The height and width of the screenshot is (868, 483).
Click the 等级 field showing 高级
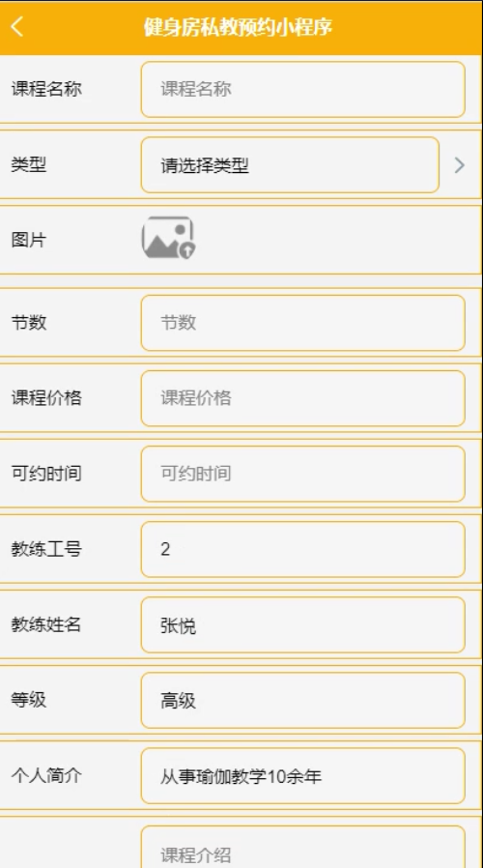click(302, 700)
